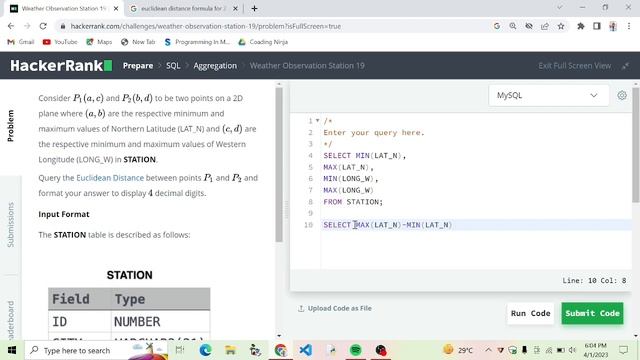
Task: Click the problem panel vertical scrollbar
Action: point(279,164)
